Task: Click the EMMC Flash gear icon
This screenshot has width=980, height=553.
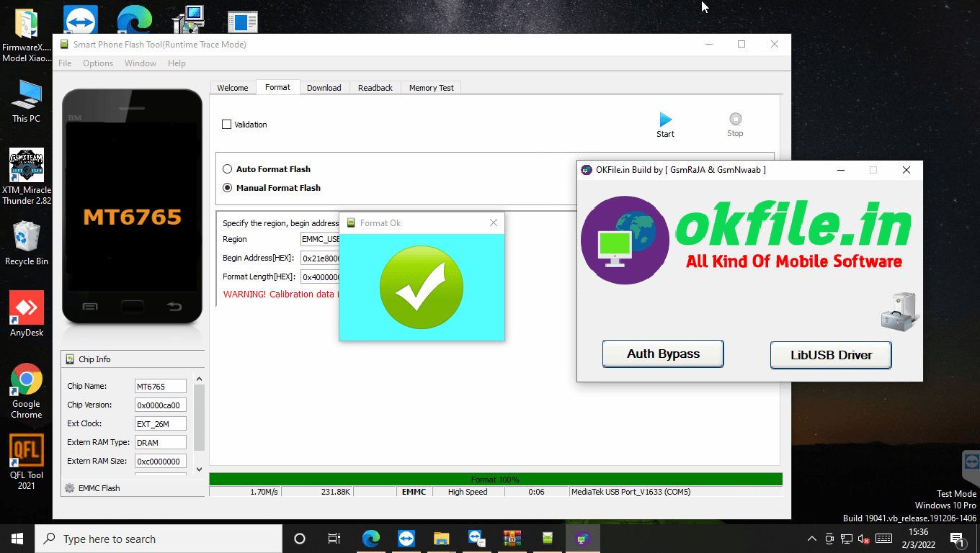Action: point(70,487)
